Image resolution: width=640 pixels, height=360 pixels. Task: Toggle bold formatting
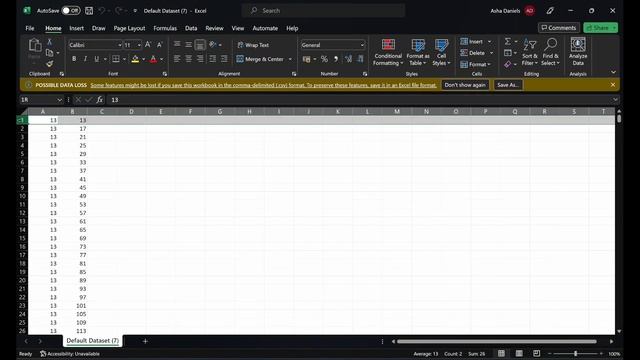click(74, 59)
